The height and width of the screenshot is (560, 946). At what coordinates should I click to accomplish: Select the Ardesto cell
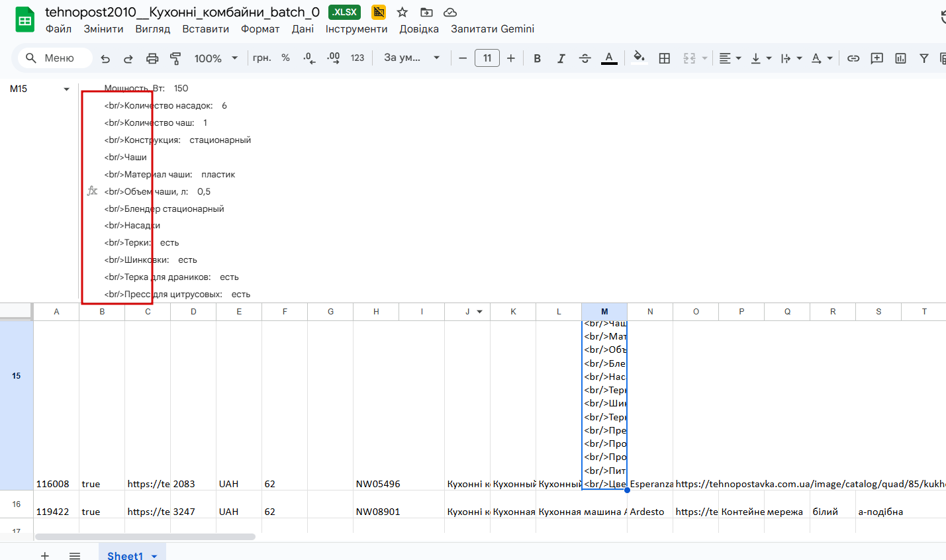tap(650, 504)
